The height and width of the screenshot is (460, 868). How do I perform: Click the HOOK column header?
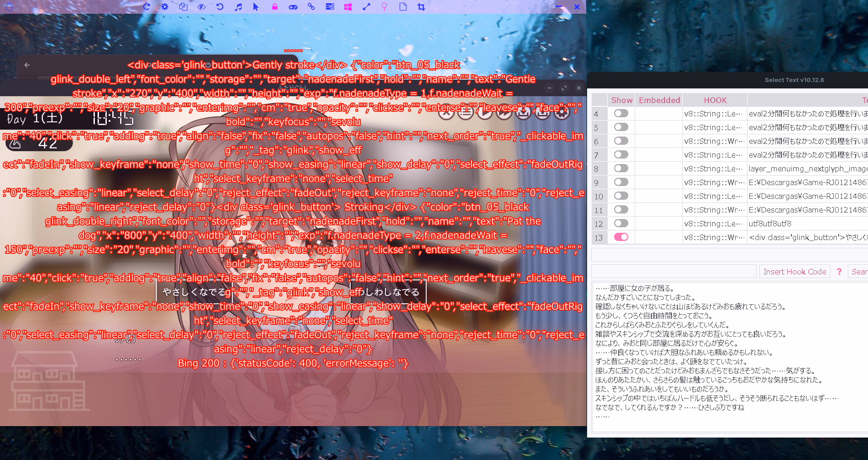[x=715, y=100]
